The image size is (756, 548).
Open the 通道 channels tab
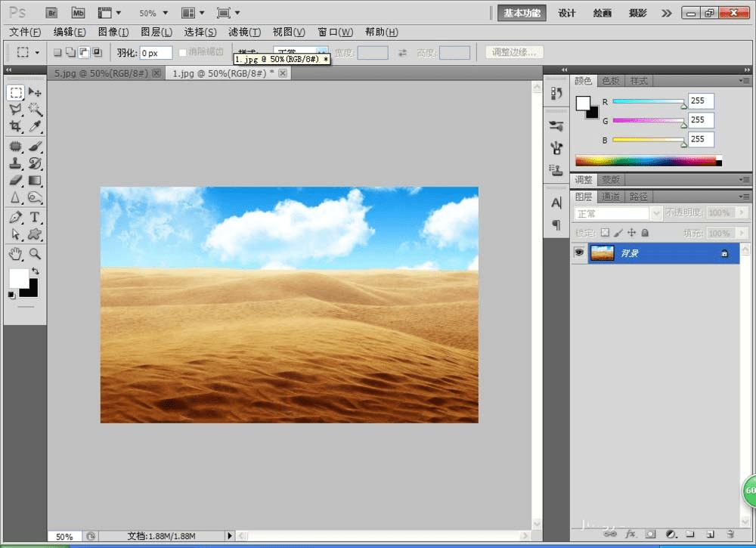[x=611, y=197]
